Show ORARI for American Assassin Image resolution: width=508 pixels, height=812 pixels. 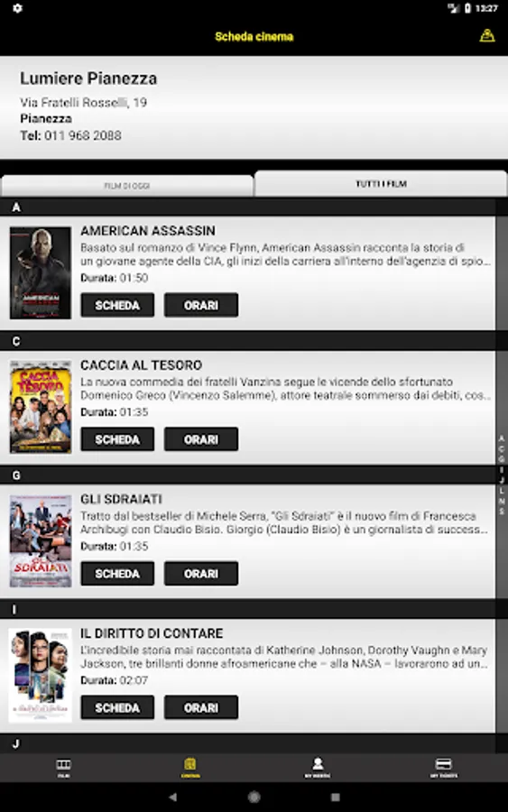pyautogui.click(x=201, y=305)
